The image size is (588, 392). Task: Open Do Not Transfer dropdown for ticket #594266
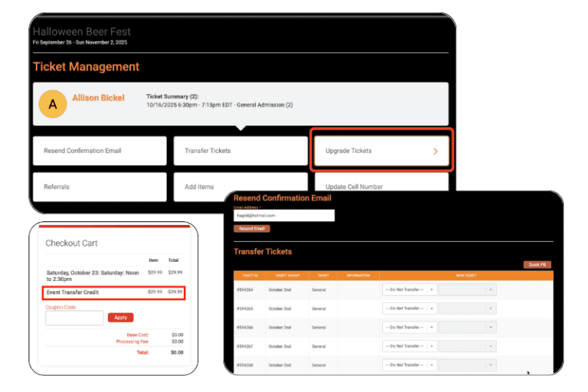(409, 327)
